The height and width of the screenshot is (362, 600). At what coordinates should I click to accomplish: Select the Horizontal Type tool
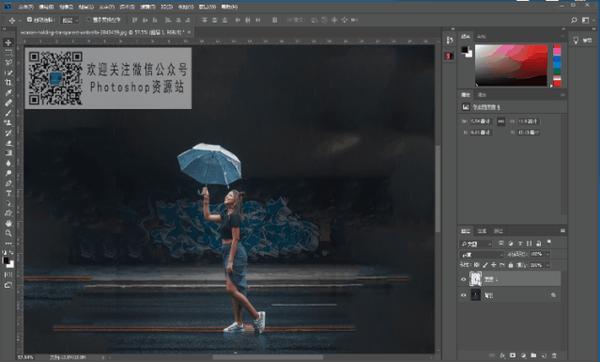pos(8,193)
